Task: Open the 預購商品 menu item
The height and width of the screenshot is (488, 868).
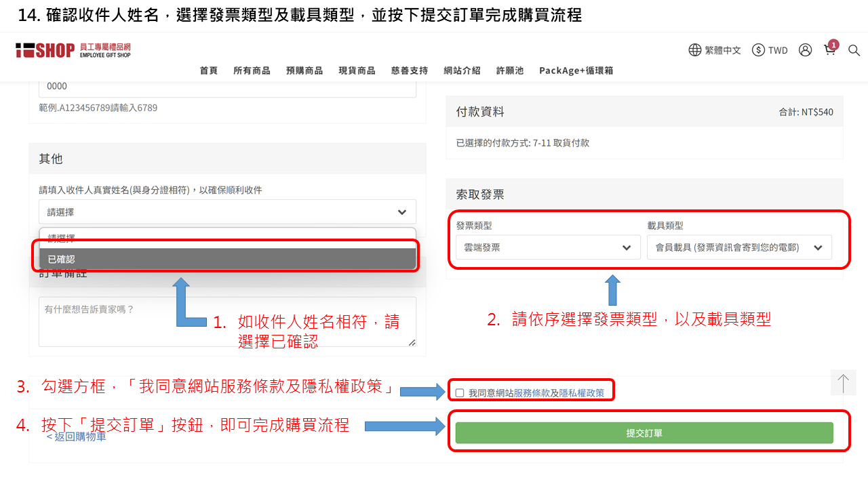Action: pyautogui.click(x=304, y=70)
